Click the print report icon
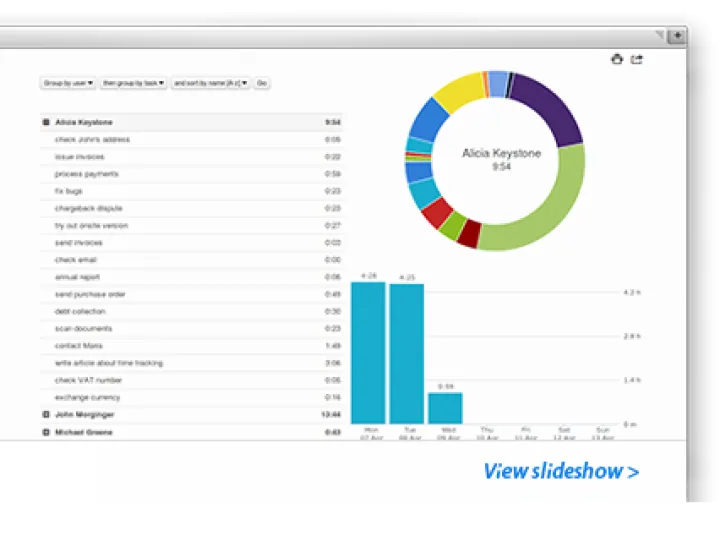The image size is (720, 558). pyautogui.click(x=617, y=59)
